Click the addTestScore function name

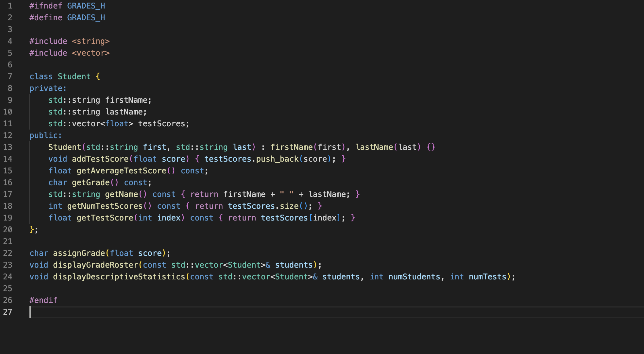click(x=100, y=159)
